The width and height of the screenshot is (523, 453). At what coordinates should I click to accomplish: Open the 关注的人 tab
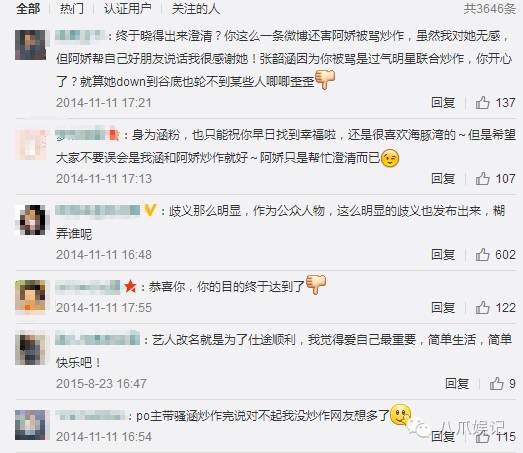pyautogui.click(x=196, y=9)
